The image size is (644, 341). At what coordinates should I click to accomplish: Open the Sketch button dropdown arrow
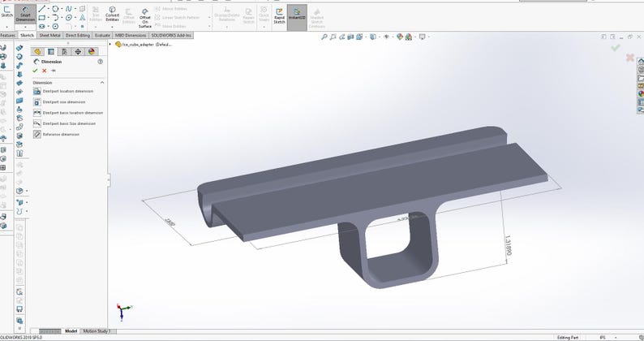point(7,27)
